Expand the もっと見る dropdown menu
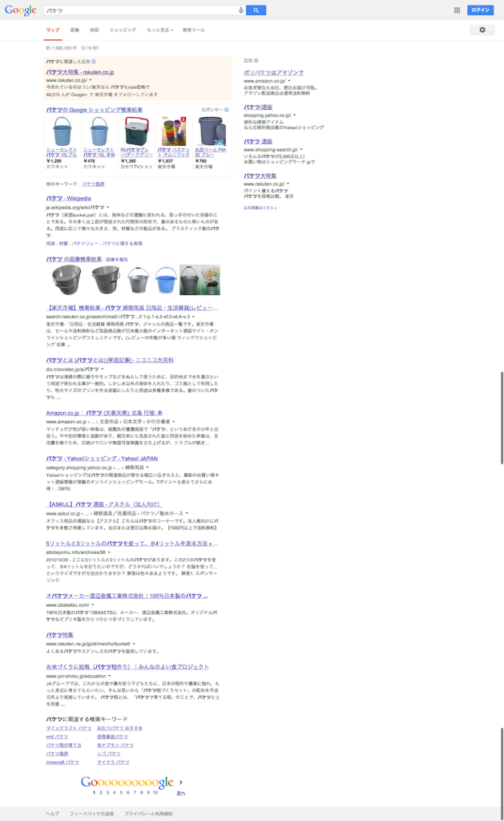Image resolution: width=504 pixels, height=821 pixels. (x=159, y=30)
